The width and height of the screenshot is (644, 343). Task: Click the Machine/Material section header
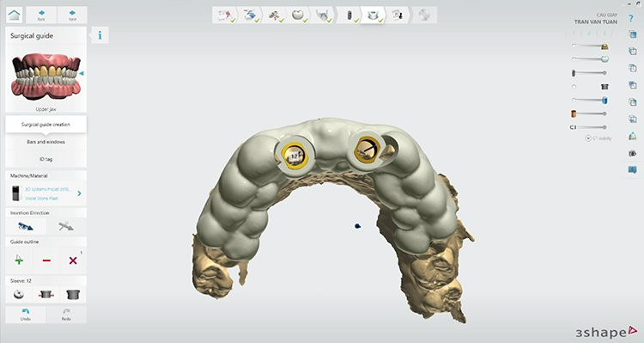pyautogui.click(x=28, y=175)
